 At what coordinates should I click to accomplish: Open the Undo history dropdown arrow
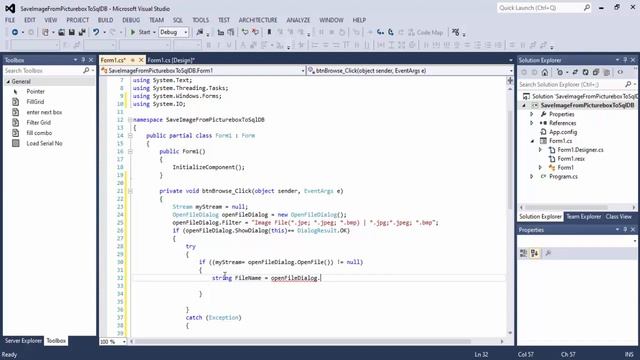coord(104,32)
